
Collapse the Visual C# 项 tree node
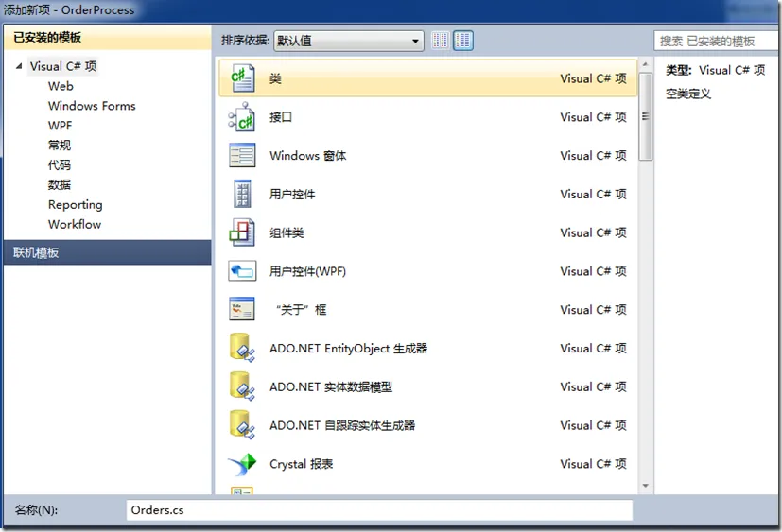(19, 66)
